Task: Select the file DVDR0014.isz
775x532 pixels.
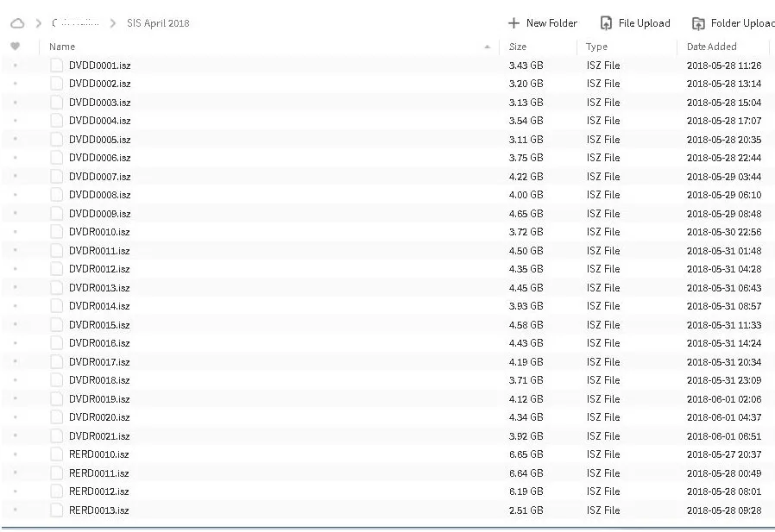Action: tap(99, 306)
